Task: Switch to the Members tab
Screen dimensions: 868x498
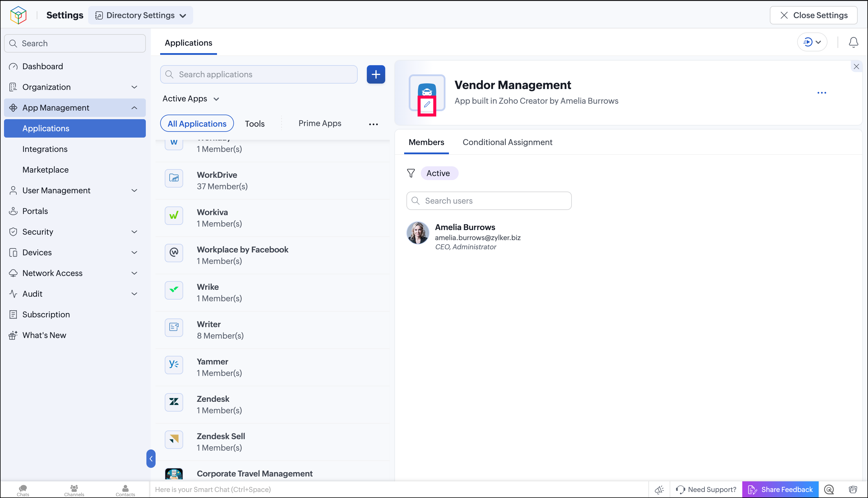Action: point(426,142)
